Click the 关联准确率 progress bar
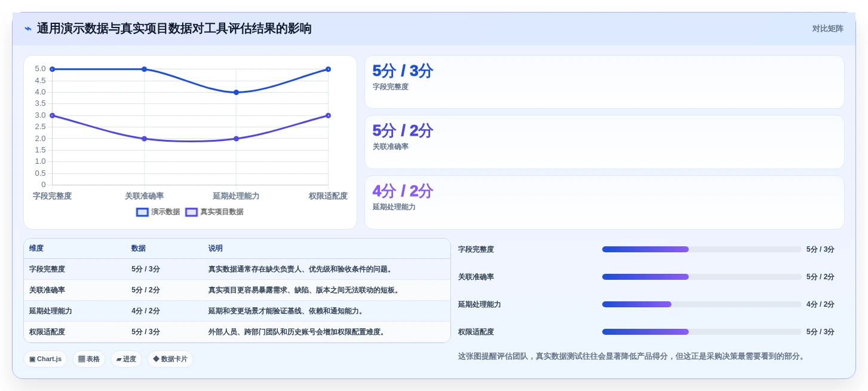Image resolution: width=868 pixels, height=391 pixels. [702, 277]
